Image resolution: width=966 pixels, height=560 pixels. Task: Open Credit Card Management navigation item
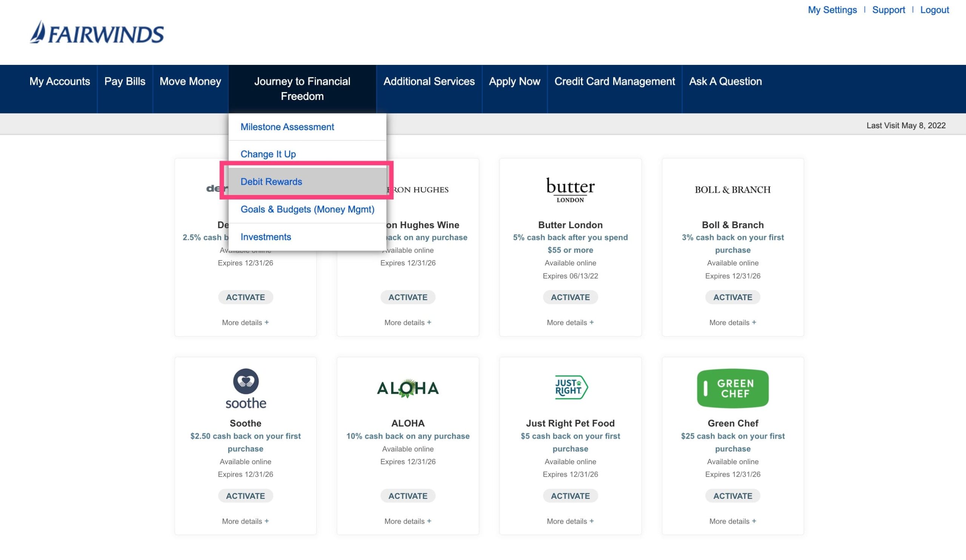point(614,81)
